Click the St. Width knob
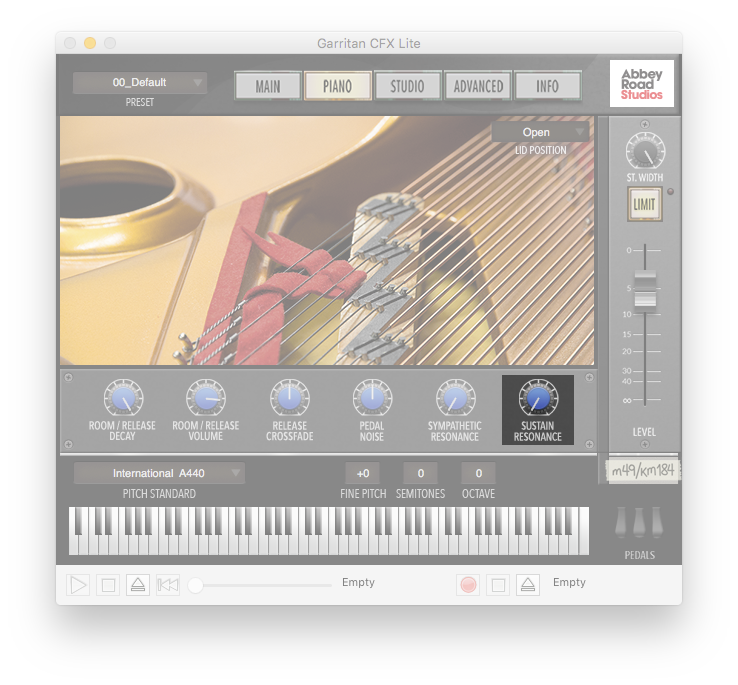This screenshot has height=685, width=738. [645, 152]
